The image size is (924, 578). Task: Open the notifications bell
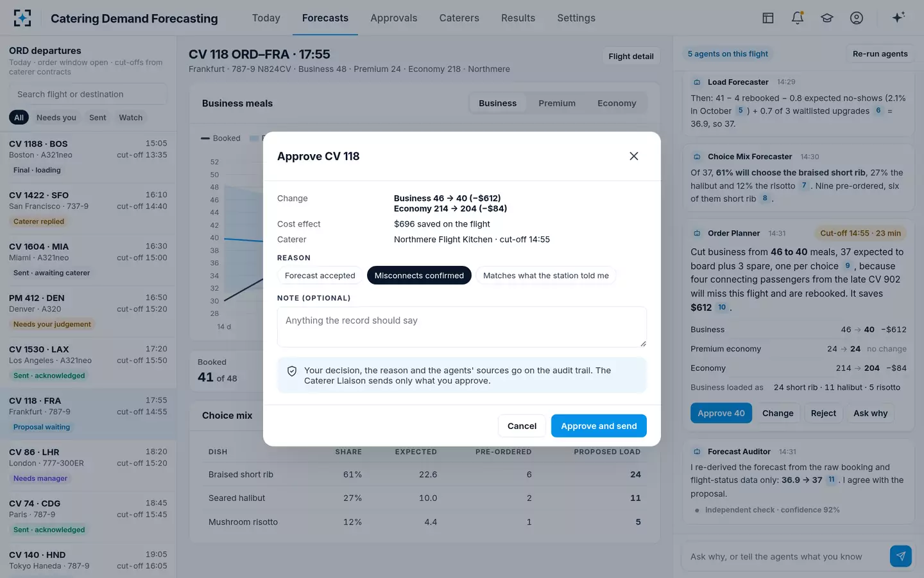point(798,18)
